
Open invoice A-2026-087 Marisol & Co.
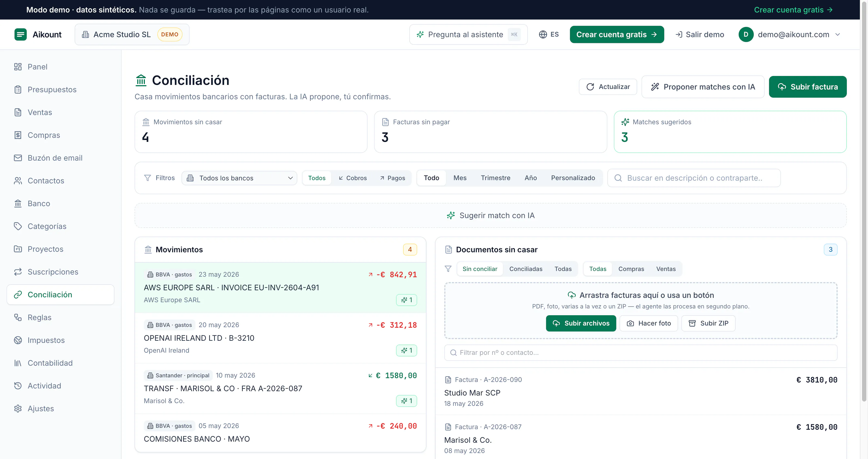(x=640, y=437)
